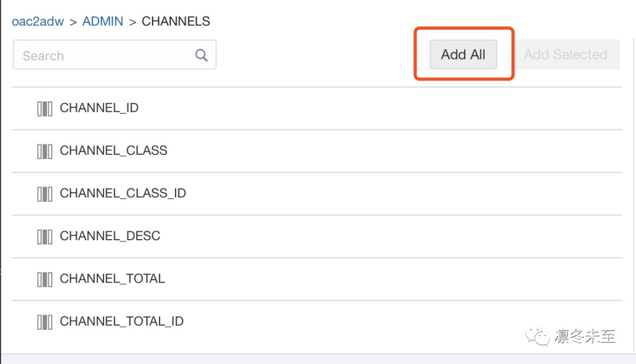Click the CHANNEL_ID column icon

(x=45, y=108)
